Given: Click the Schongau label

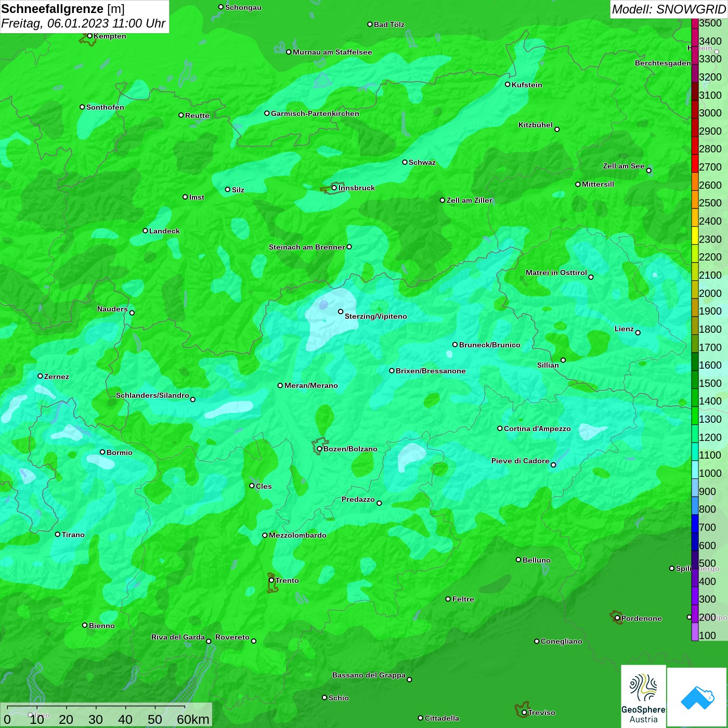Looking at the screenshot, I should [243, 7].
